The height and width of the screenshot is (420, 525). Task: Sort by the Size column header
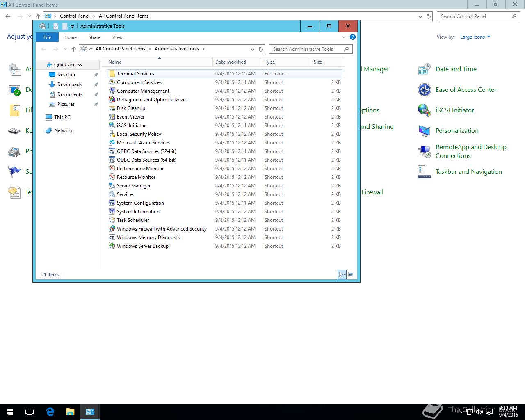327,62
